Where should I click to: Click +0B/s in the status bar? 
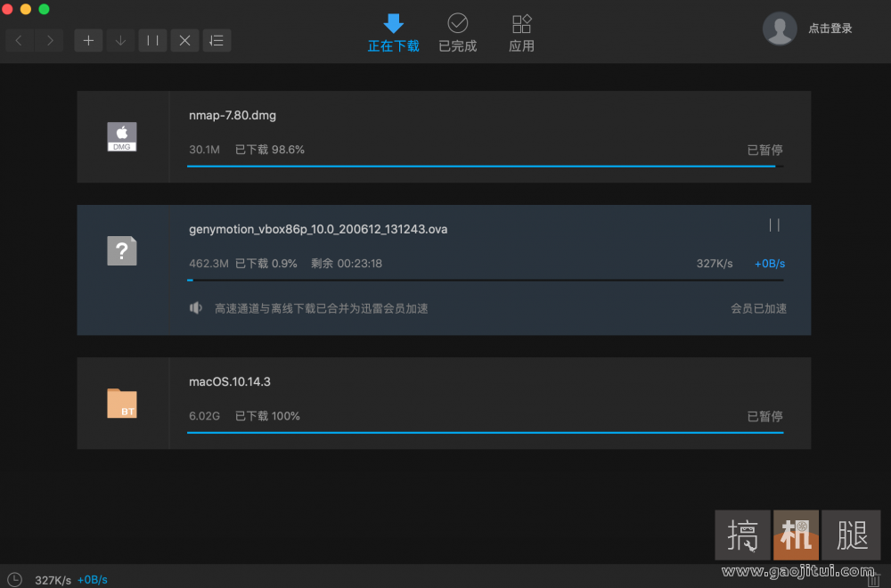[92, 580]
